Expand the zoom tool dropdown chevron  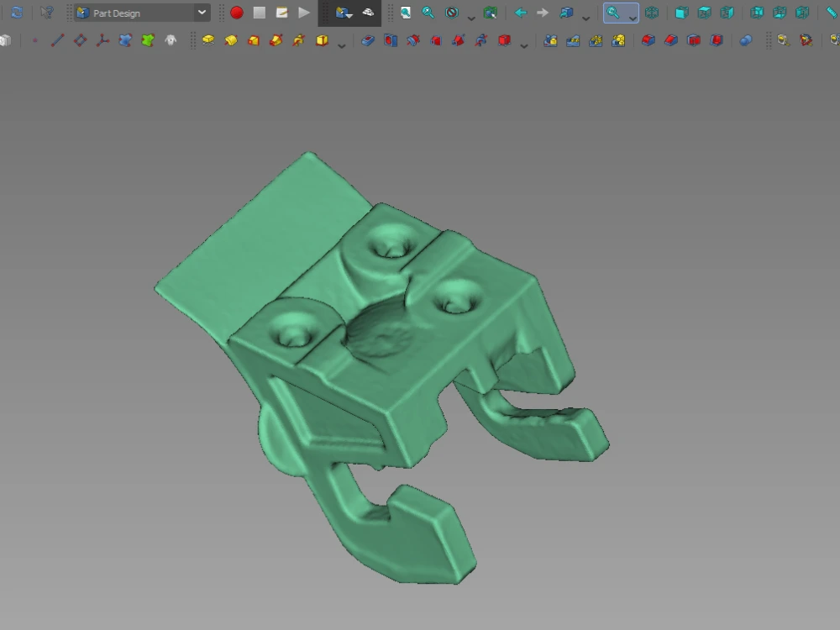click(631, 15)
